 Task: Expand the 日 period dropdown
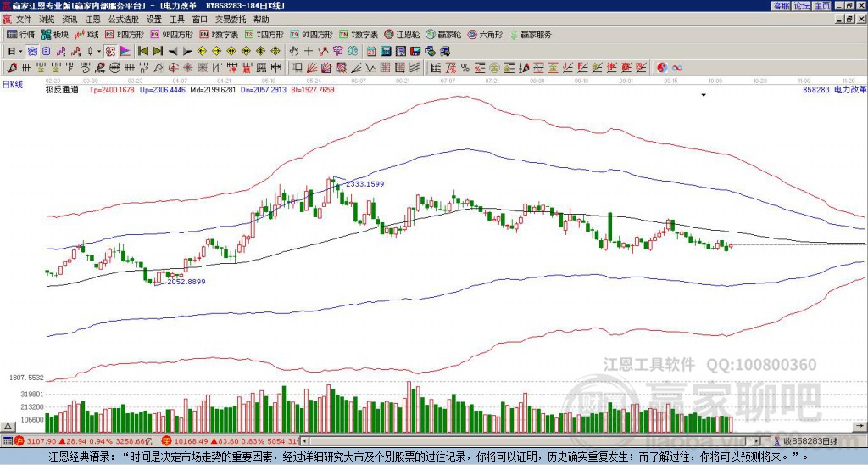coord(20,51)
